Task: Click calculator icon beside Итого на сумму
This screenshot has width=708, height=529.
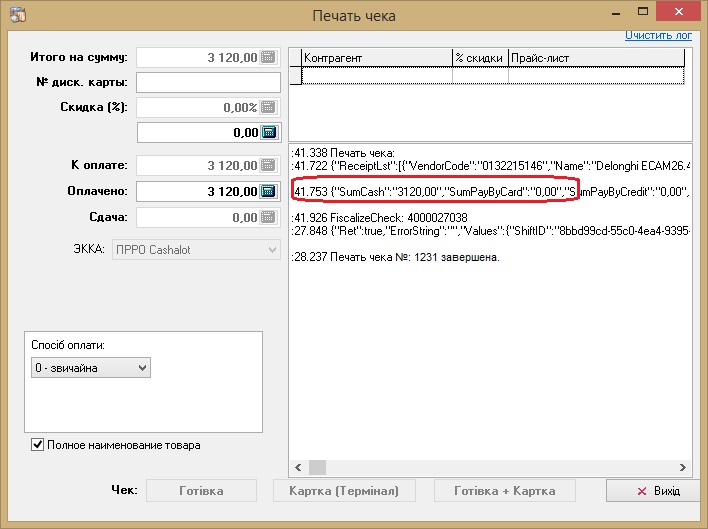Action: (268, 58)
